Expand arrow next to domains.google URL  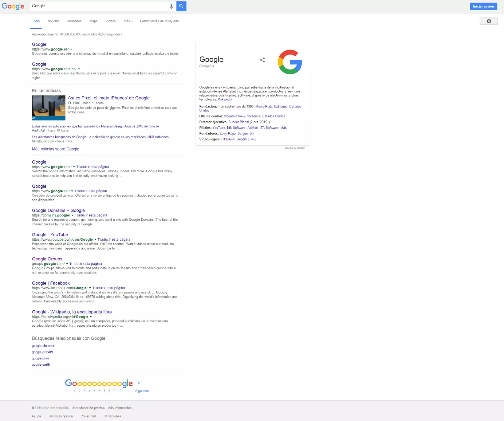(x=72, y=216)
